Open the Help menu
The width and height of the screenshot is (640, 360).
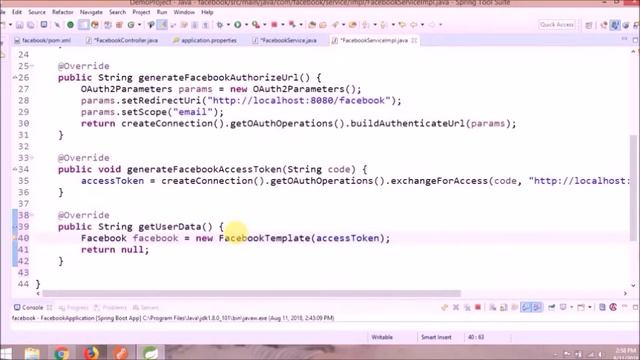[x=207, y=12]
